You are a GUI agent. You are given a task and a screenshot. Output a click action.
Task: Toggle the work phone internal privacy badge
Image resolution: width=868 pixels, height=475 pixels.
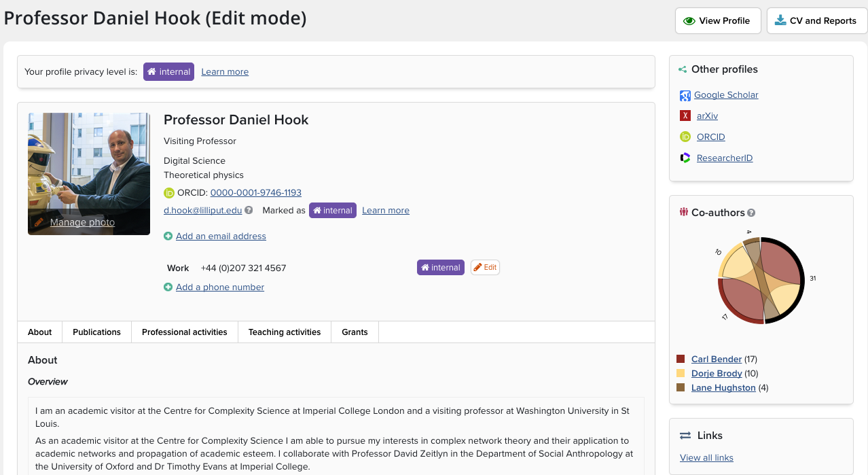pos(441,268)
